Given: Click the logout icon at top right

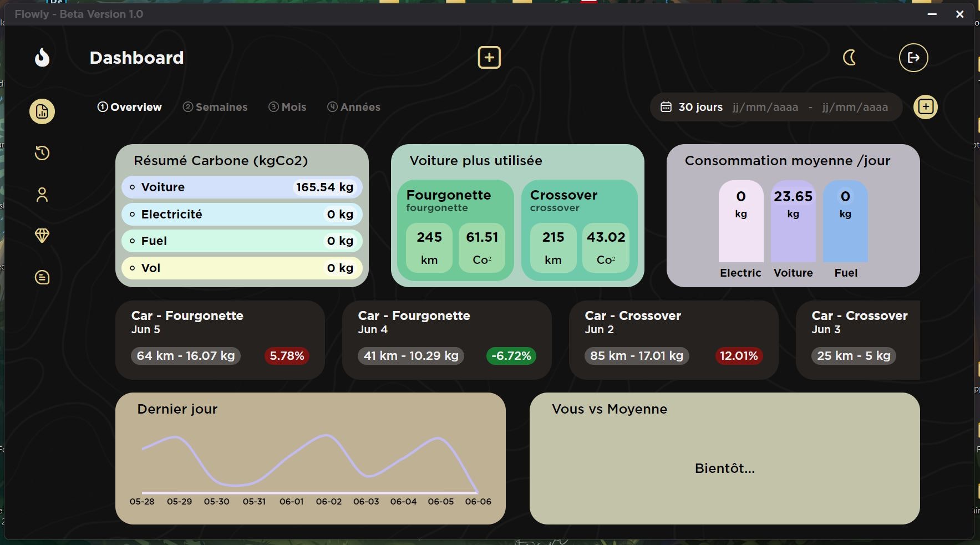Looking at the screenshot, I should 913,57.
